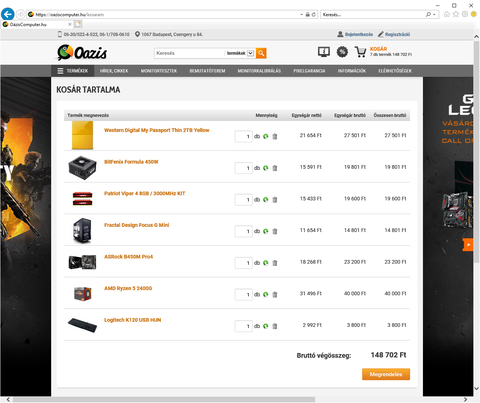Image resolution: width=480 pixels, height=403 pixels.
Task: Open browser favorites star icon
Action: pyautogui.click(x=456, y=14)
